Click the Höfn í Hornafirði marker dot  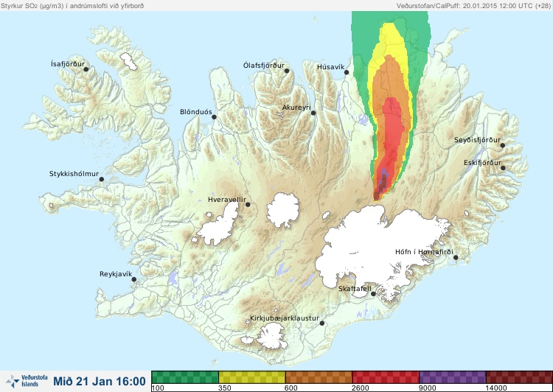456,258
